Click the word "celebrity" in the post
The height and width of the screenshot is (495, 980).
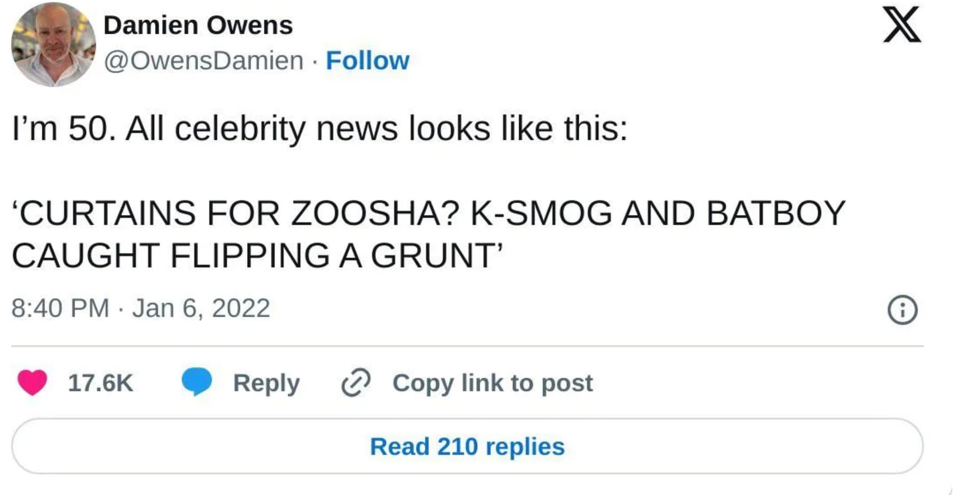click(x=240, y=128)
